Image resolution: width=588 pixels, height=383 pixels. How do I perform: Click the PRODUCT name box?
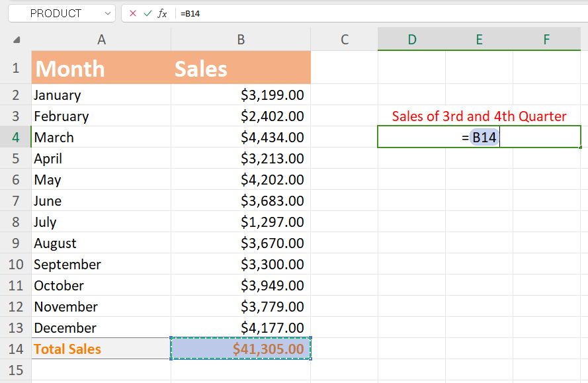pos(56,13)
